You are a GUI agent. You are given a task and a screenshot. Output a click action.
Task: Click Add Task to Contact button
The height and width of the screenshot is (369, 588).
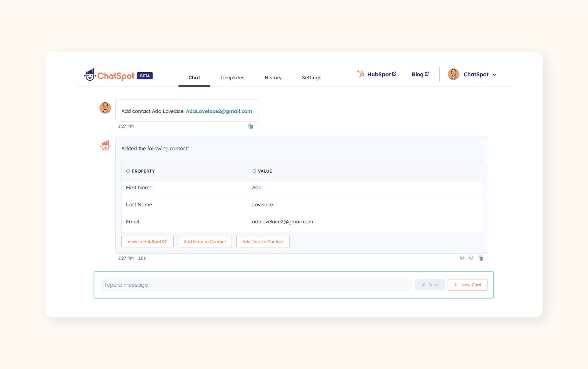point(263,242)
